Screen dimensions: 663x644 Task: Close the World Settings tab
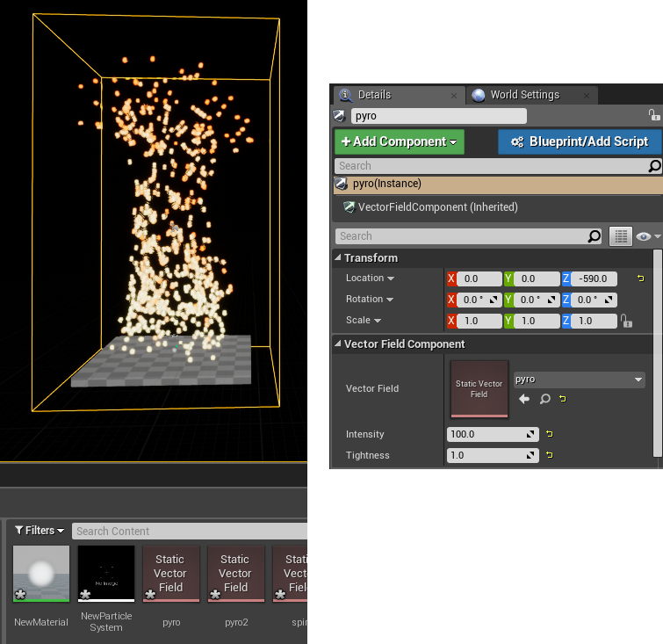(586, 96)
